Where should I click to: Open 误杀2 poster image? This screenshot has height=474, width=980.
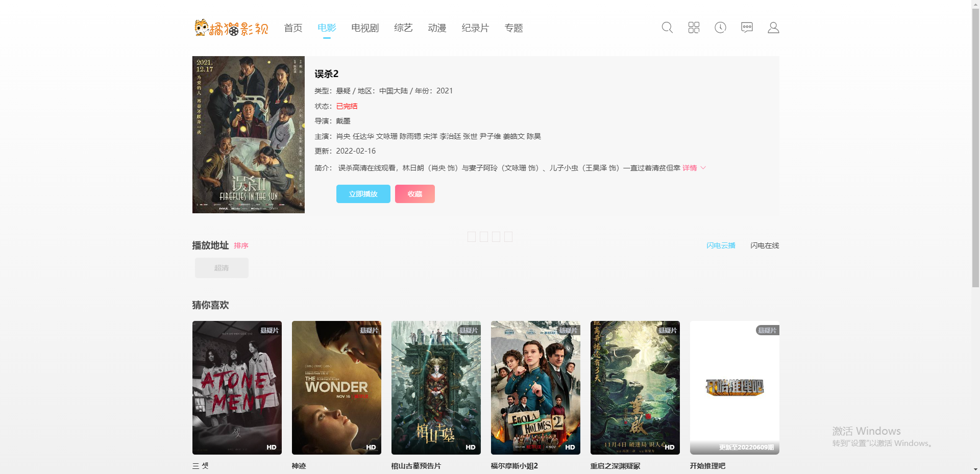249,135
